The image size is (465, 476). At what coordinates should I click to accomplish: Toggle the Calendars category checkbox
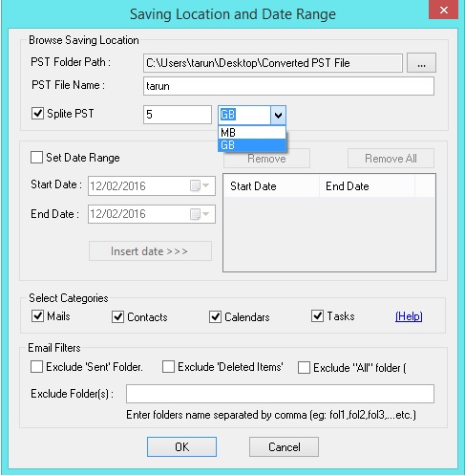coord(215,316)
